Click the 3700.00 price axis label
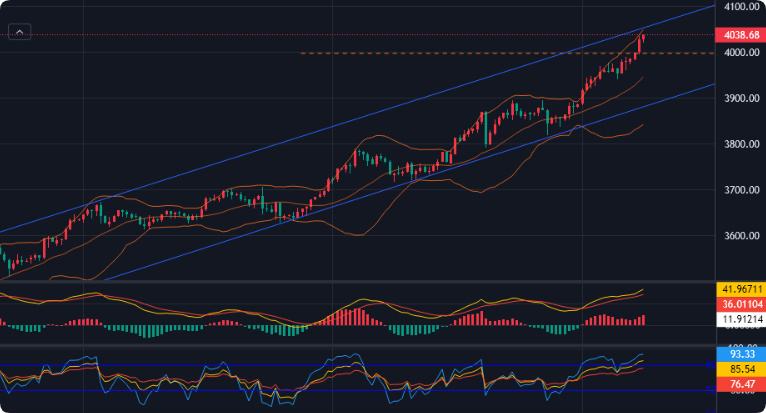The height and width of the screenshot is (413, 766). 740,190
